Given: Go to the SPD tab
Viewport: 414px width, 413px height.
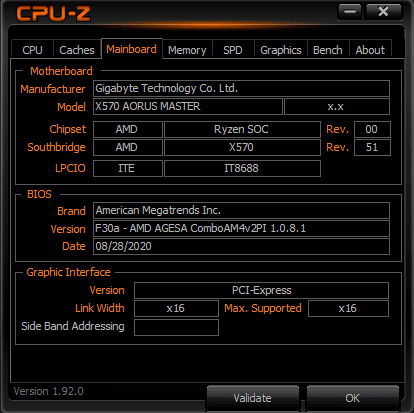Looking at the screenshot, I should pyautogui.click(x=233, y=50).
